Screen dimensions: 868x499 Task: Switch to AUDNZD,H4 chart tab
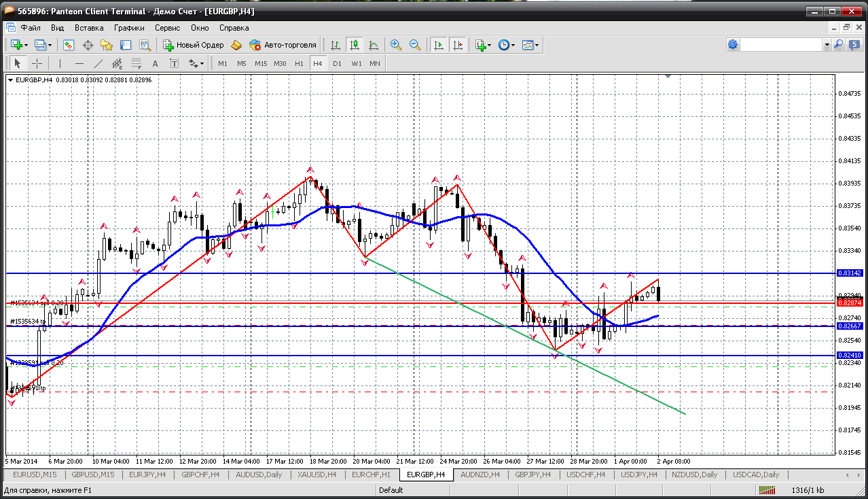point(480,475)
